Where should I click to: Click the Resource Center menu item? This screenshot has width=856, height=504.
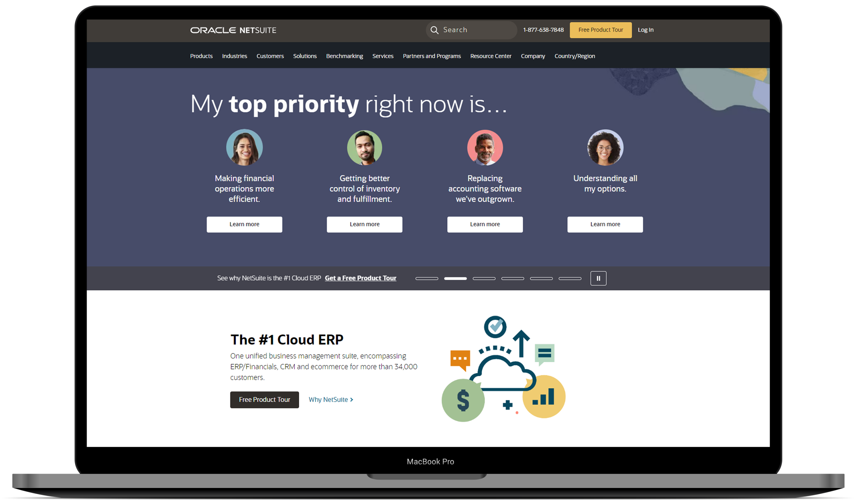point(492,56)
